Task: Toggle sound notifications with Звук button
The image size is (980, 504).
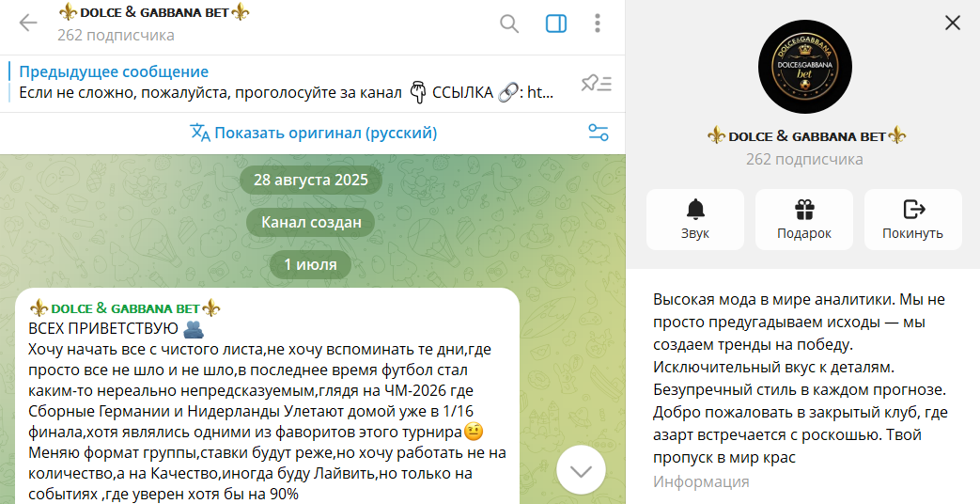Action: (x=695, y=219)
